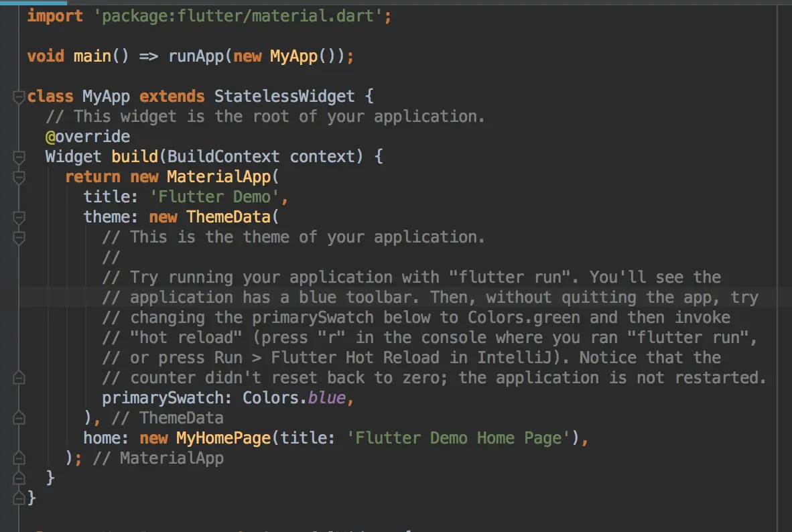Collapse comment block starting 'This is the theme'
The image size is (792, 532).
[19, 238]
